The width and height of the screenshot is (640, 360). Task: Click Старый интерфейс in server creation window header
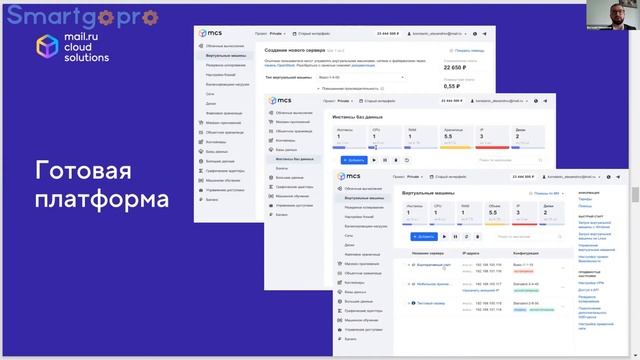311,34
